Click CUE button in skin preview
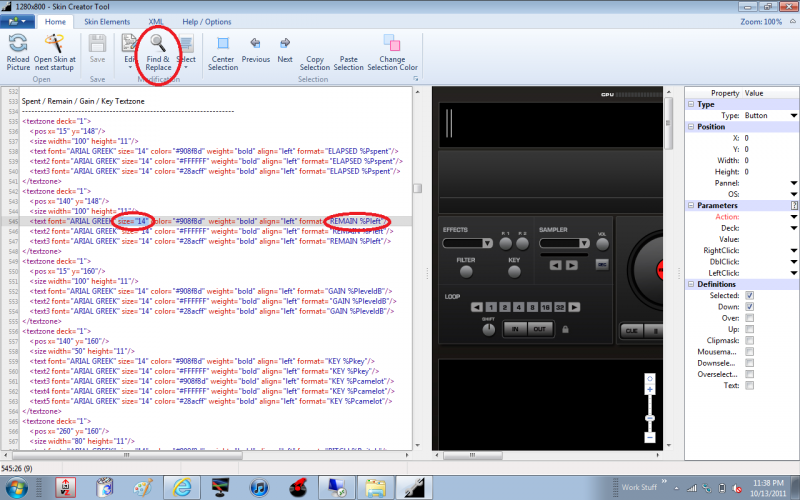Viewport: 800px width, 500px height. (x=632, y=331)
